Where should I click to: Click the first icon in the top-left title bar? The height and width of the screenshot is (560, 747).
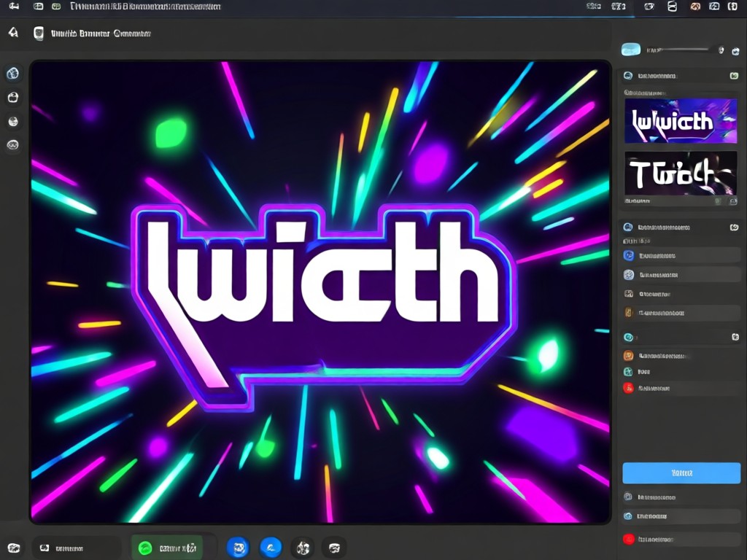pyautogui.click(x=14, y=6)
